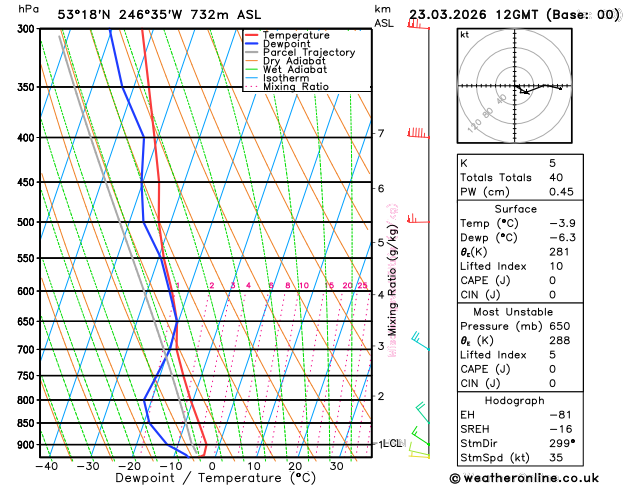Viewport: 629px width, 486px height.
Task: Click the StmDir value '299°'
Action: (x=562, y=443)
